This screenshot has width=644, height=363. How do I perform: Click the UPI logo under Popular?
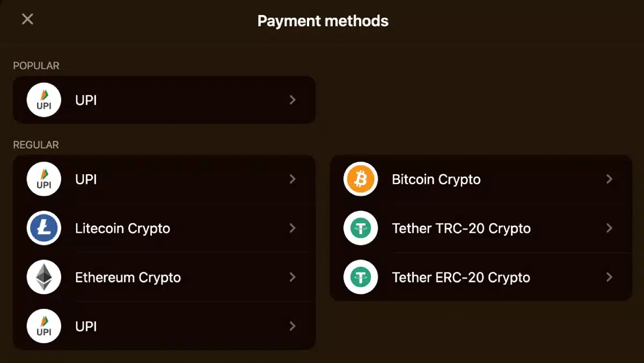coord(44,100)
